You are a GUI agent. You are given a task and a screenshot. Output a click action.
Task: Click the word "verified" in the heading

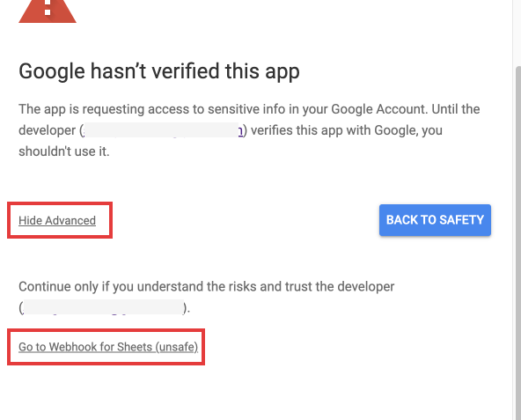coord(185,71)
